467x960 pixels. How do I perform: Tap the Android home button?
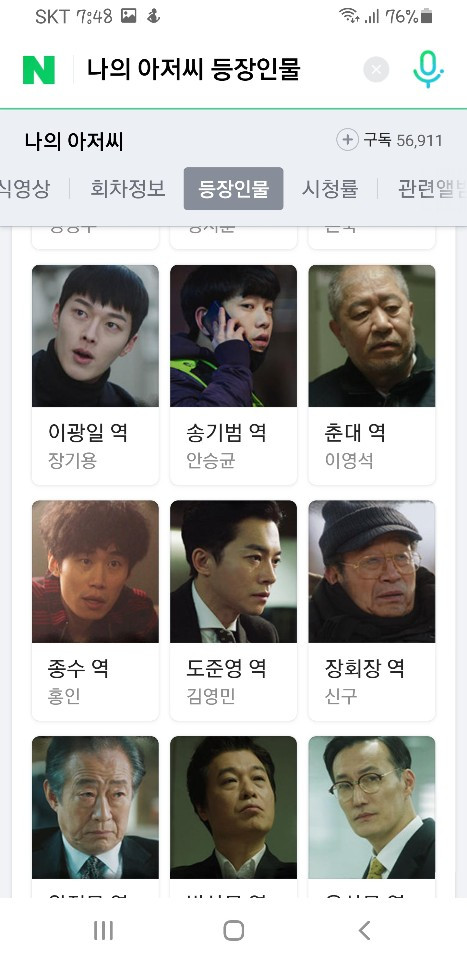(x=233, y=931)
